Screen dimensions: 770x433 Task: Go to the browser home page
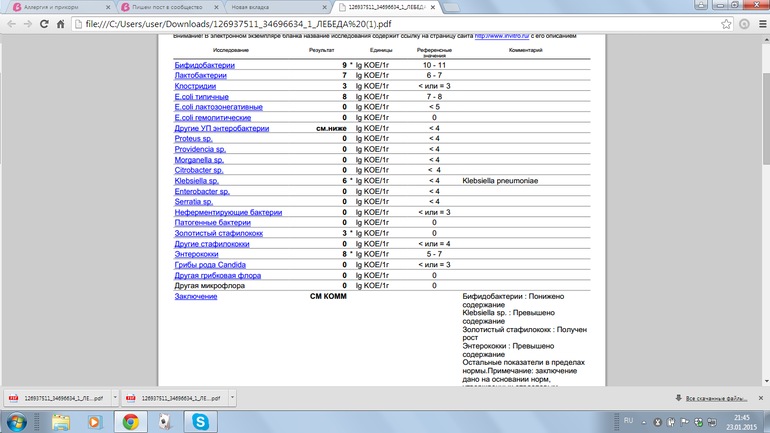(x=61, y=24)
